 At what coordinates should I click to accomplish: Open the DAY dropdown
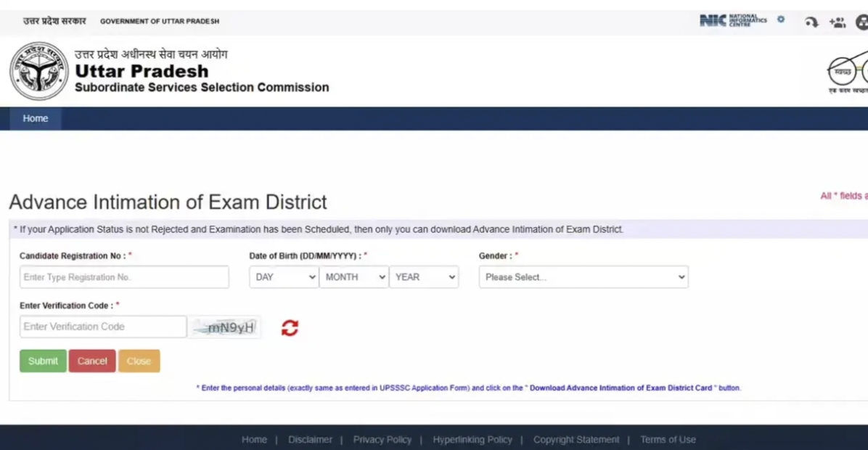click(284, 277)
